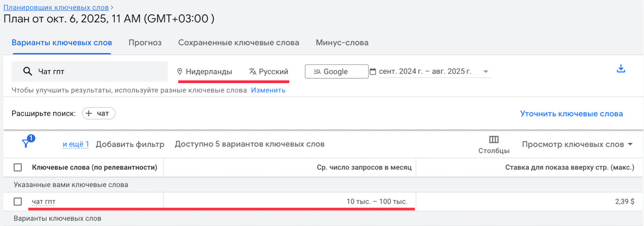Click the plus icon on чат chip
Screen dimensions: 644x226
pos(89,113)
